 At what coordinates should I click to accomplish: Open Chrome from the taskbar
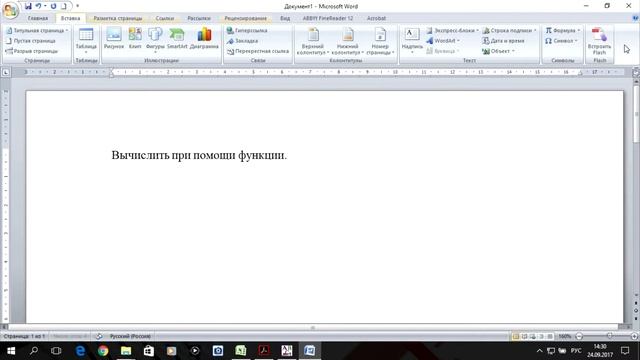pos(103,351)
